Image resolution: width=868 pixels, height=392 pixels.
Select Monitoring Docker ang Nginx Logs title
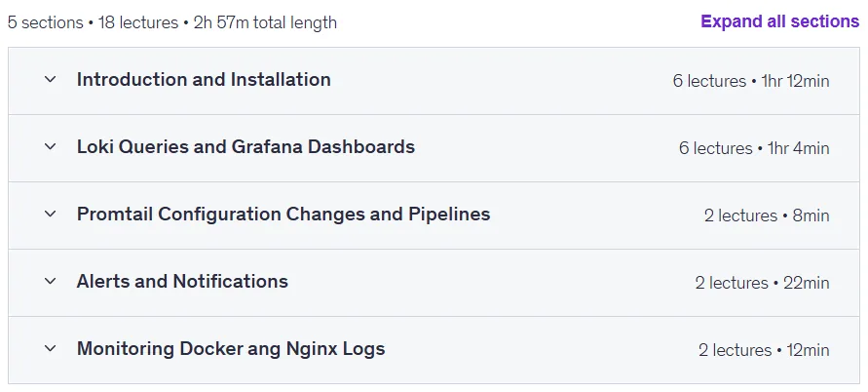[x=231, y=349]
